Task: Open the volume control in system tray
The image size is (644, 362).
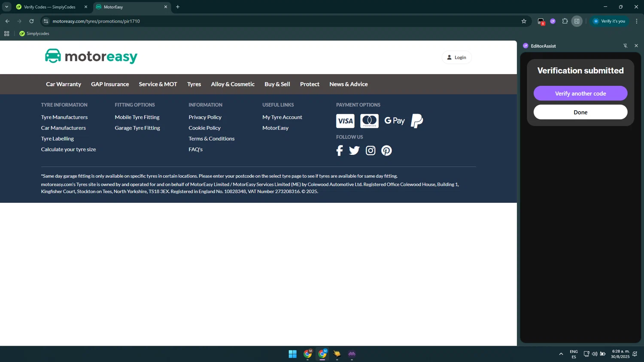Action: pyautogui.click(x=595, y=354)
